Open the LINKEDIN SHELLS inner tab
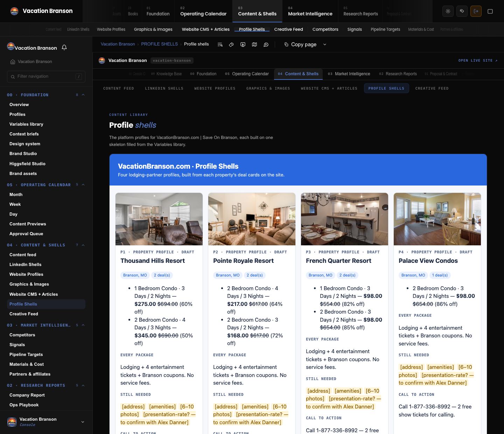This screenshot has width=504, height=434. pyautogui.click(x=164, y=89)
